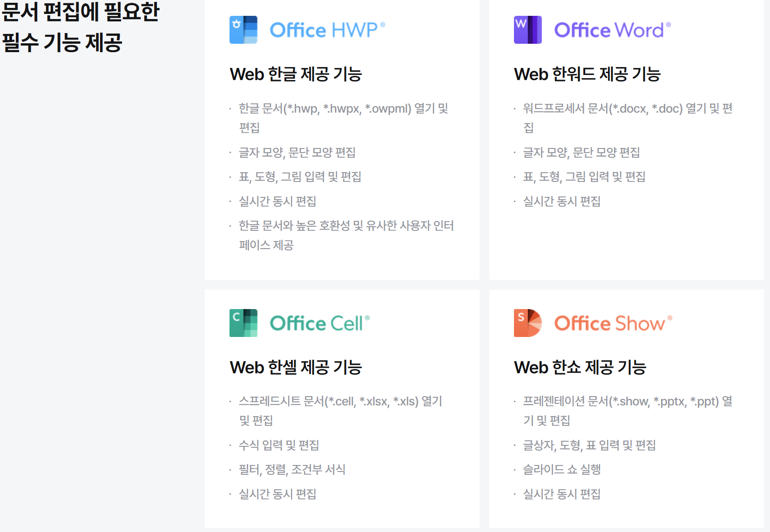770x532 pixels.
Task: Click the Office Word logo text
Action: 613,30
